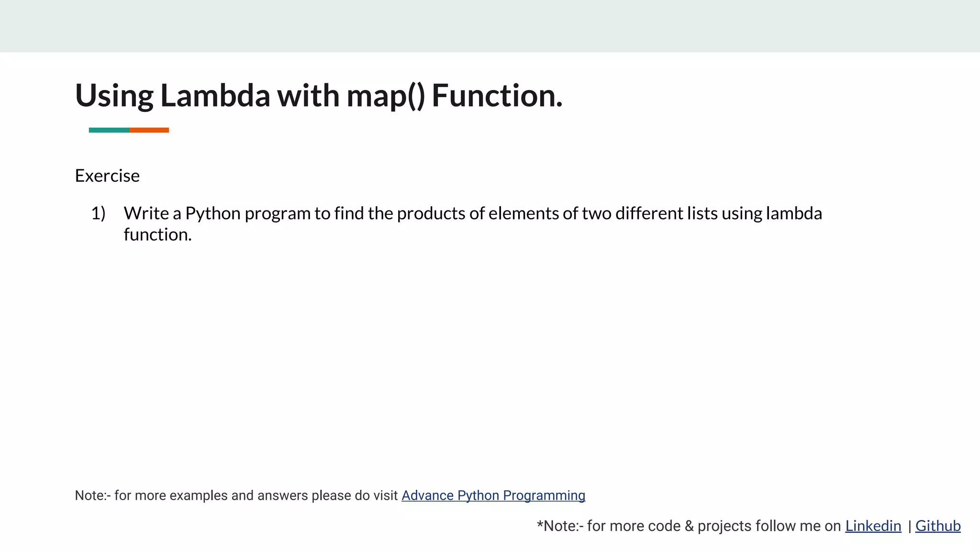Viewport: 980px width, 551px height.
Task: Click the orange segment of title underline
Action: pos(149,130)
